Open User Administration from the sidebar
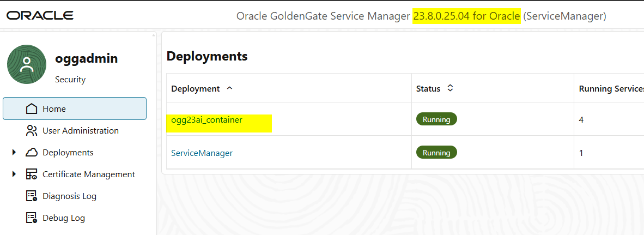The height and width of the screenshot is (235, 644). point(80,131)
